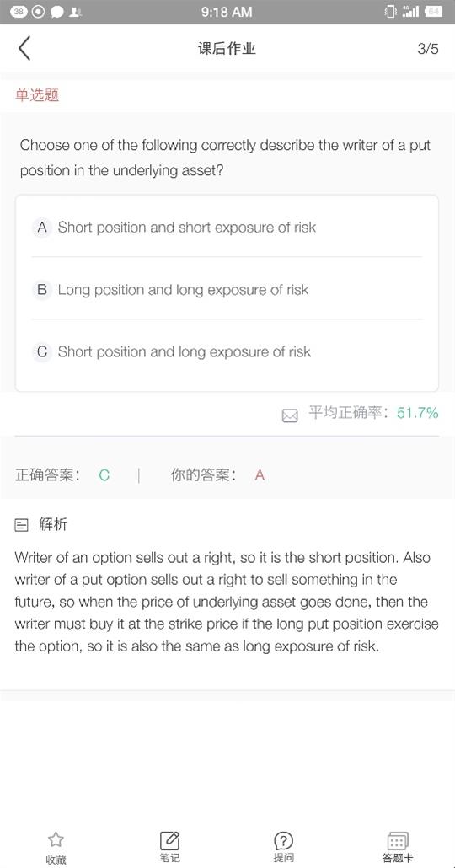The height and width of the screenshot is (868, 455).
Task: Select option B Long position long exposure
Action: coord(227,290)
